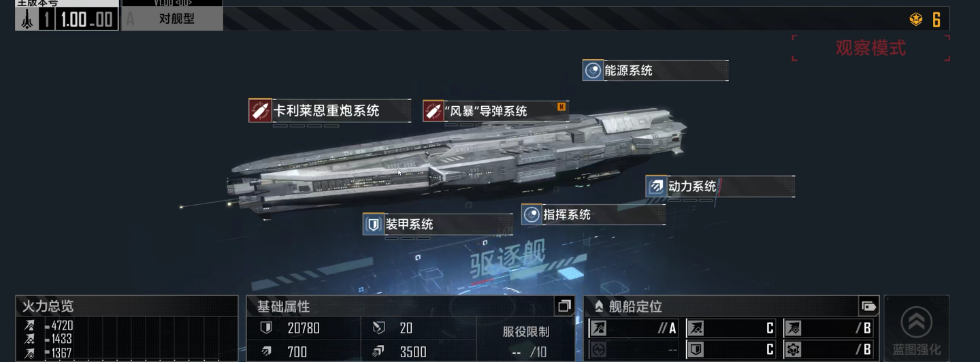
Task: Click the 蓝图强化 blueprint enhance button
Action: [x=916, y=330]
